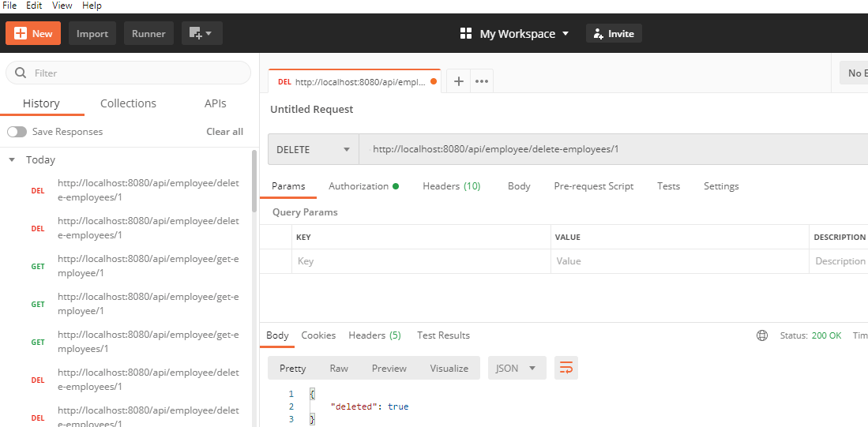Viewport: 868px width, 427px height.
Task: Select the Preview response view
Action: click(x=389, y=369)
